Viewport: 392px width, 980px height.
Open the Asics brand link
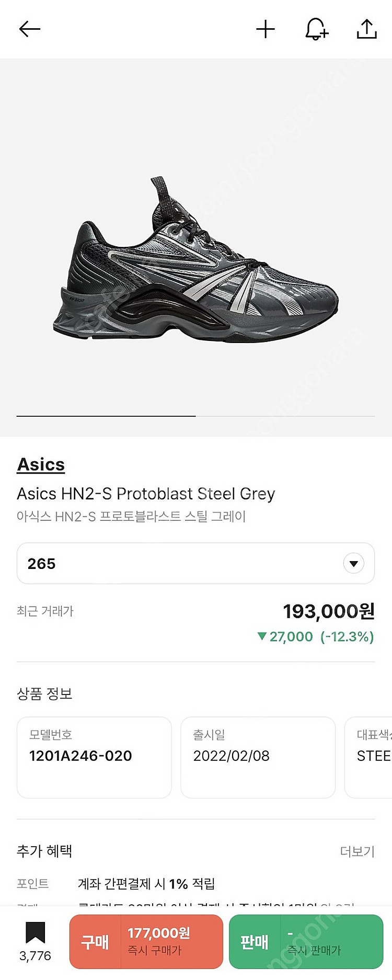(41, 464)
